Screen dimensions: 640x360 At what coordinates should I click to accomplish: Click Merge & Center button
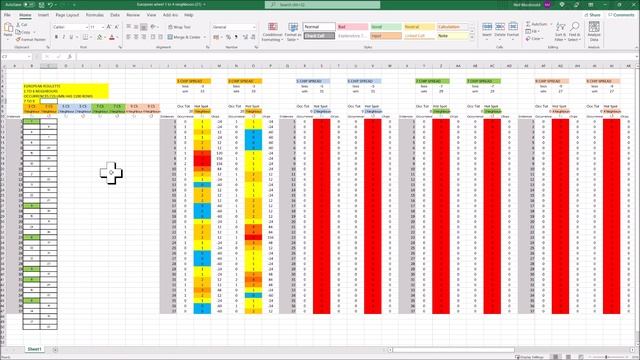tap(184, 37)
